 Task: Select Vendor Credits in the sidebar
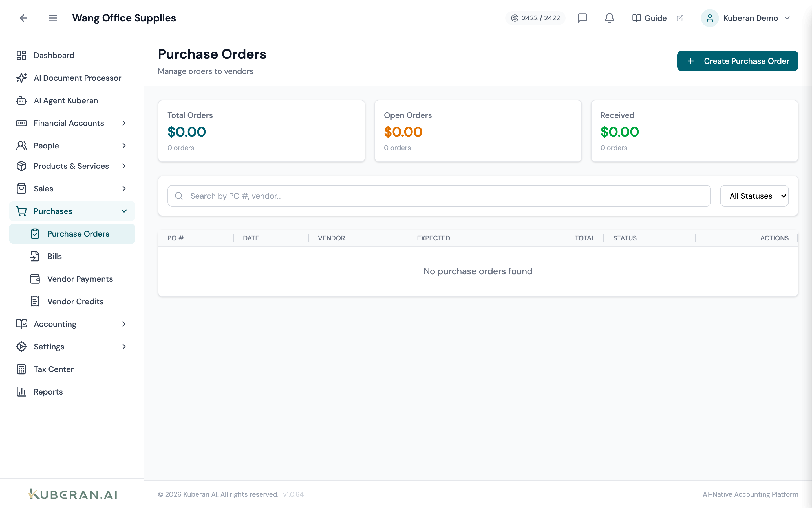coord(72,301)
